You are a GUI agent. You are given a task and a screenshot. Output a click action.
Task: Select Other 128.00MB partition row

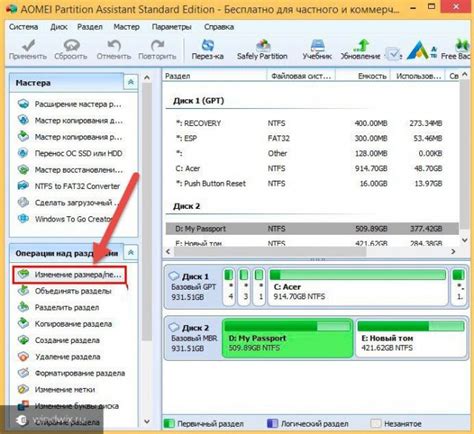pyautogui.click(x=312, y=153)
